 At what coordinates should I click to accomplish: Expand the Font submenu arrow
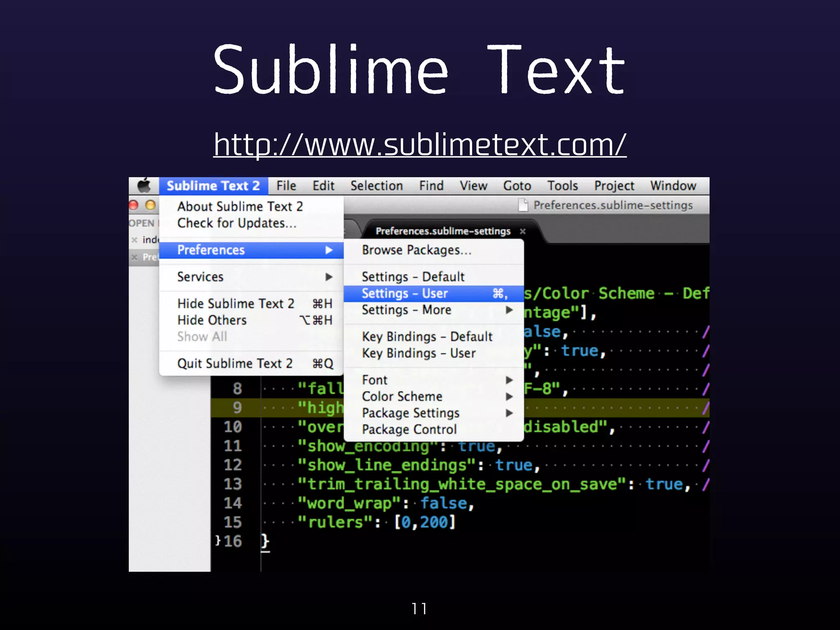tap(509, 380)
